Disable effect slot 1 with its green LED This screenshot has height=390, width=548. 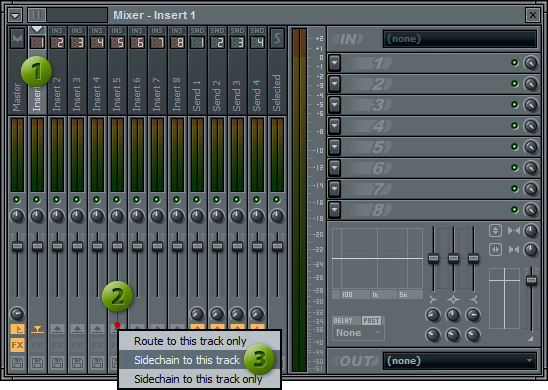pos(514,63)
